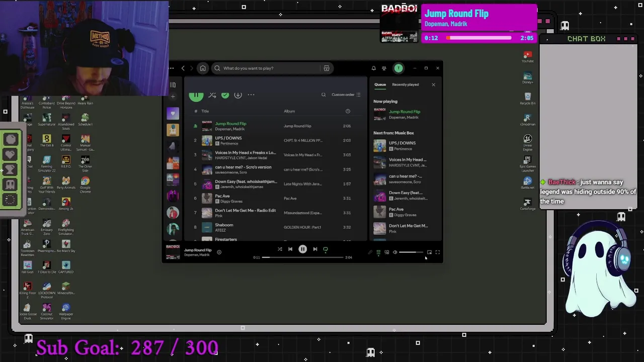Click Down Easy track row
Image resolution: width=644 pixels, height=362 pixels.
[x=276, y=184]
